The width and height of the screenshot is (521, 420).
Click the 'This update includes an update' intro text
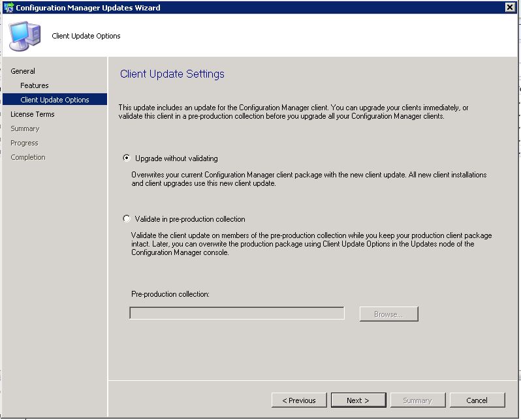coord(293,112)
